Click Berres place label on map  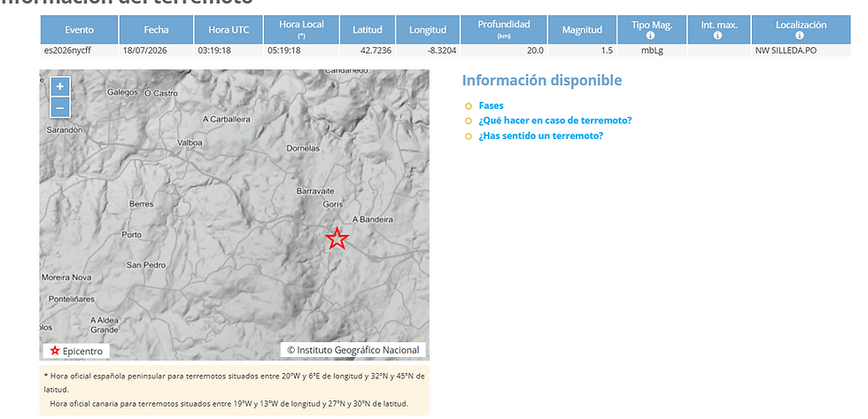click(x=141, y=204)
